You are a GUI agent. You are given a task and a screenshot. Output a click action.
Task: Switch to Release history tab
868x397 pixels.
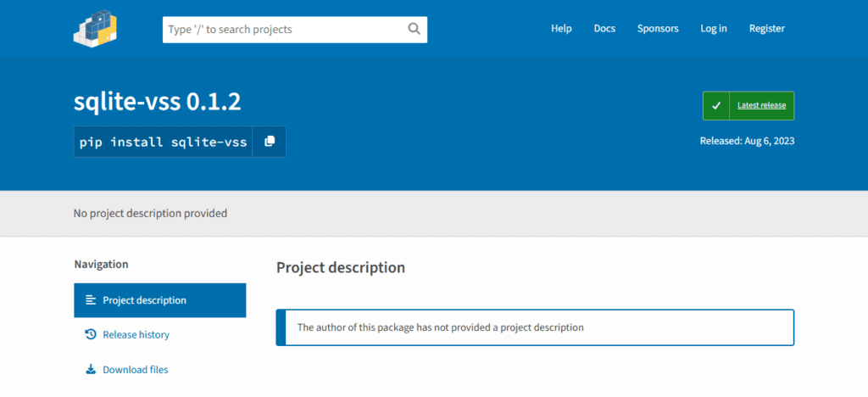(160, 334)
